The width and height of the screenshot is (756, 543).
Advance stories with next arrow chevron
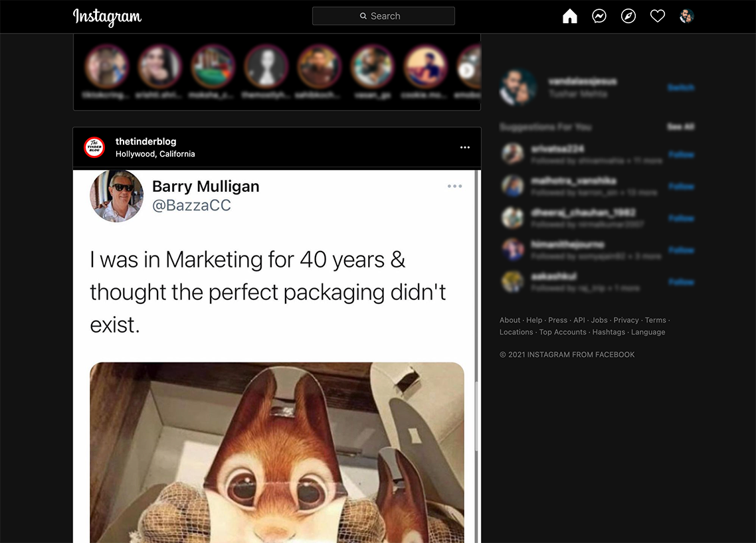467,70
